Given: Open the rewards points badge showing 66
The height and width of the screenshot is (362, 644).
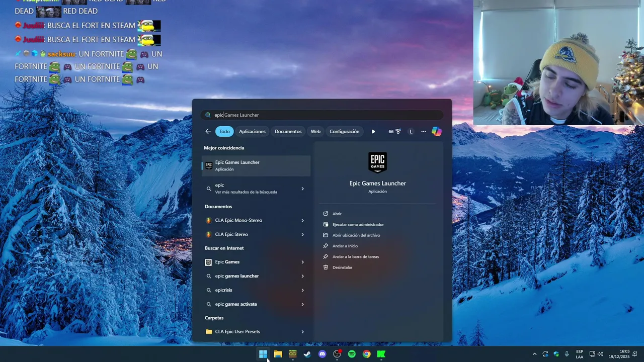Looking at the screenshot, I should pyautogui.click(x=394, y=131).
